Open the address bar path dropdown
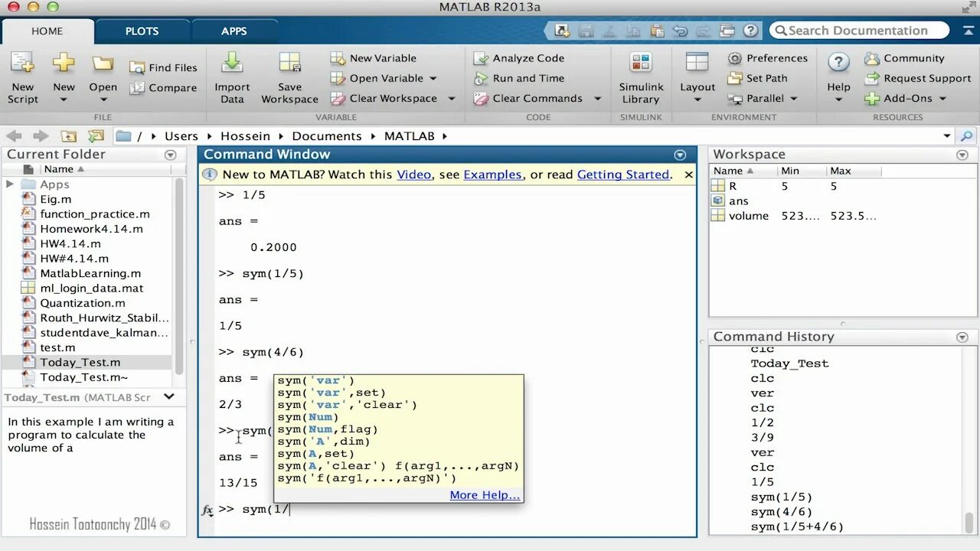 click(x=947, y=136)
